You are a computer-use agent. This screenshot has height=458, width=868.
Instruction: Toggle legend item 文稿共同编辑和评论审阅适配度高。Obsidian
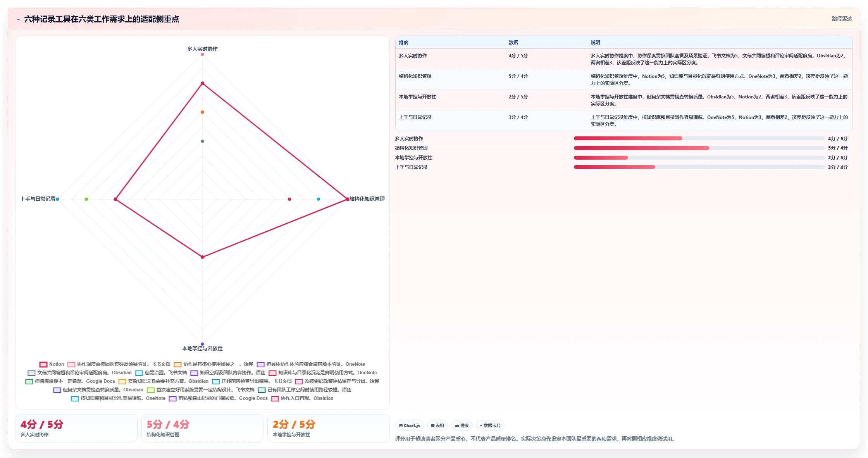80,373
